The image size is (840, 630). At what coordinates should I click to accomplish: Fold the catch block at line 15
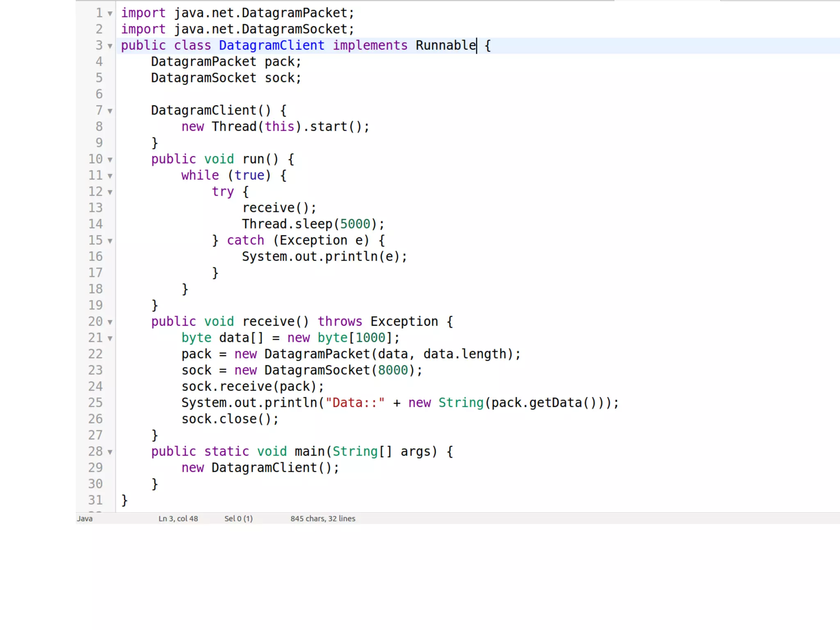pyautogui.click(x=110, y=241)
